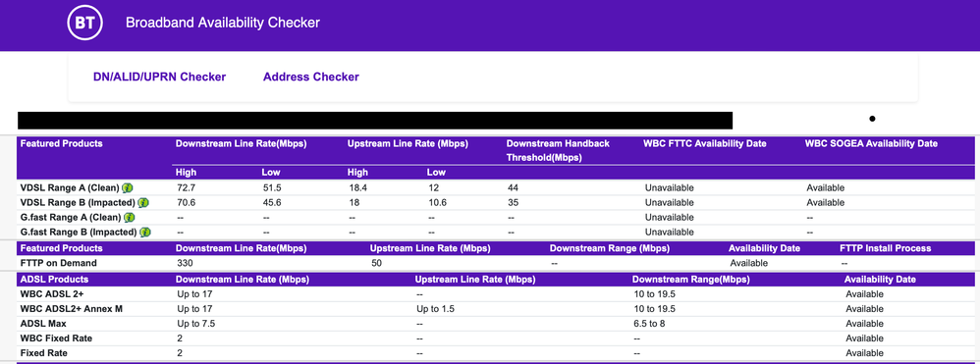Select WBC Fixed Rate row label

click(x=56, y=338)
